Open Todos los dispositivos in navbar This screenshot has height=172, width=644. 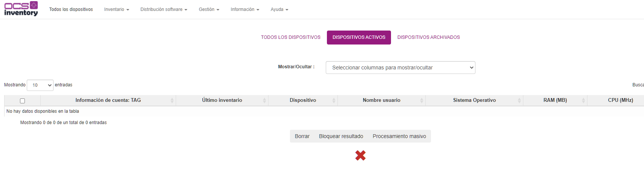tap(71, 9)
